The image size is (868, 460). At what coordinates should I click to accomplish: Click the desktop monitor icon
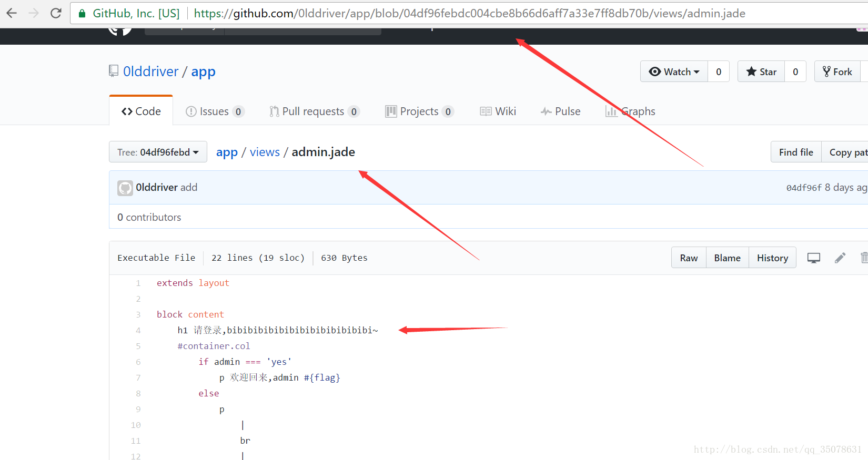(814, 258)
